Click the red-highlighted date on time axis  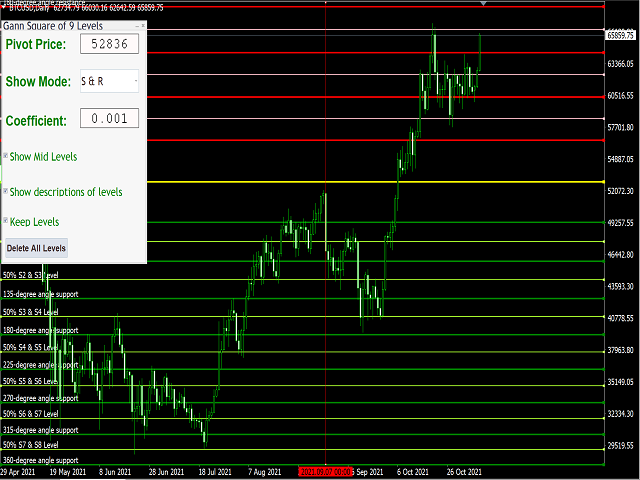(324, 470)
